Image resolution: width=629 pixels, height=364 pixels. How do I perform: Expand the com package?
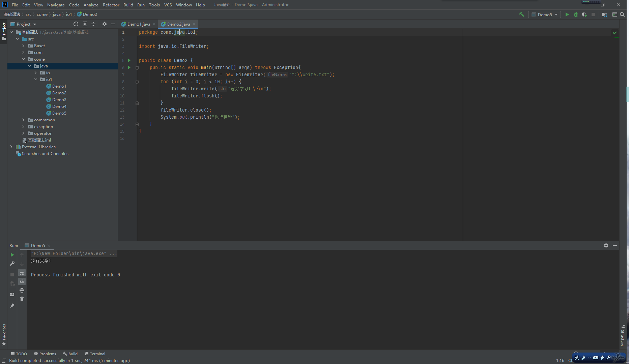[24, 53]
